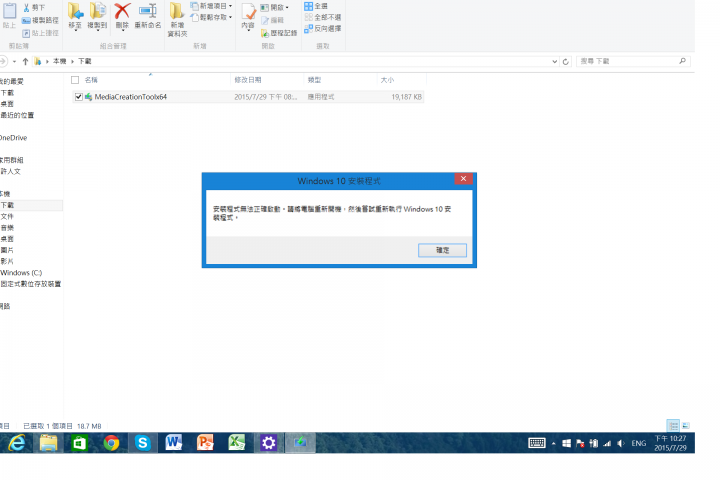Open History (歷程記錄) in ribbon
The height and width of the screenshot is (480, 720).
pos(279,33)
